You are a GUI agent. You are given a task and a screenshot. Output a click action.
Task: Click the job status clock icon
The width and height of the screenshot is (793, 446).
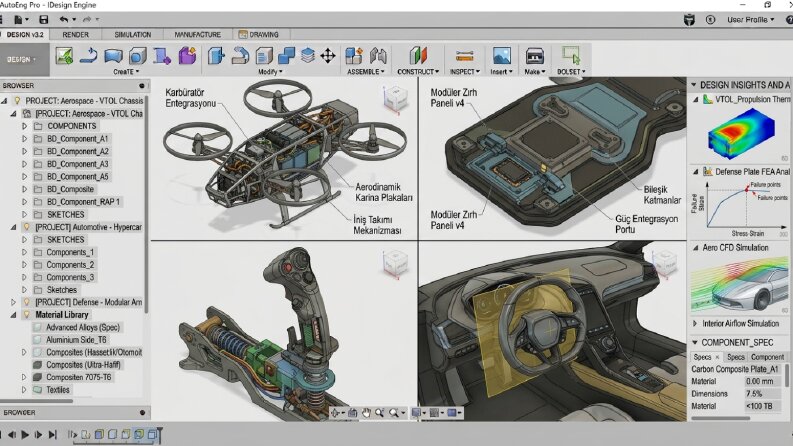710,20
